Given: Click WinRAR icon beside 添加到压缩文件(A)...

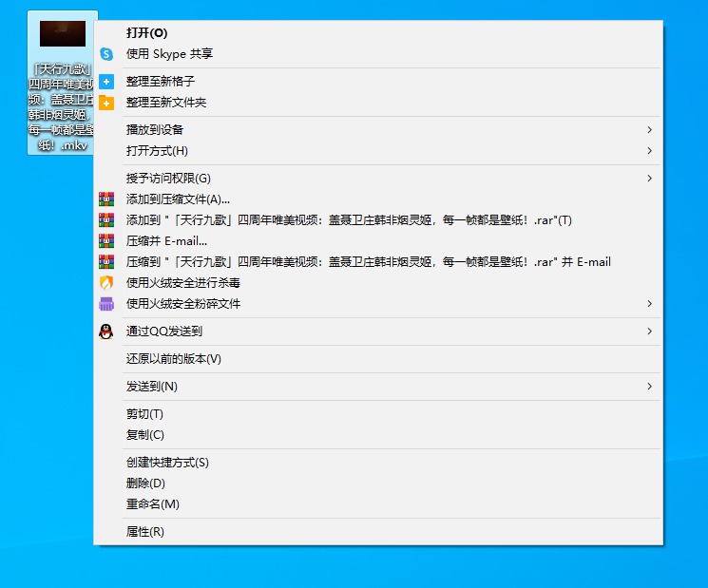Looking at the screenshot, I should (x=106, y=199).
